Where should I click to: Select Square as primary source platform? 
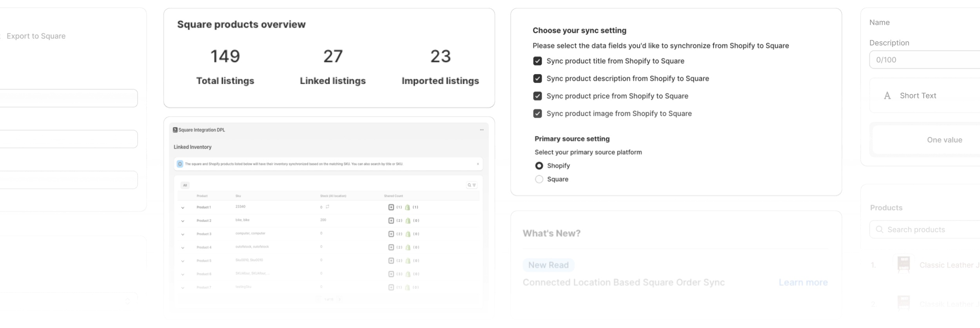coord(539,179)
